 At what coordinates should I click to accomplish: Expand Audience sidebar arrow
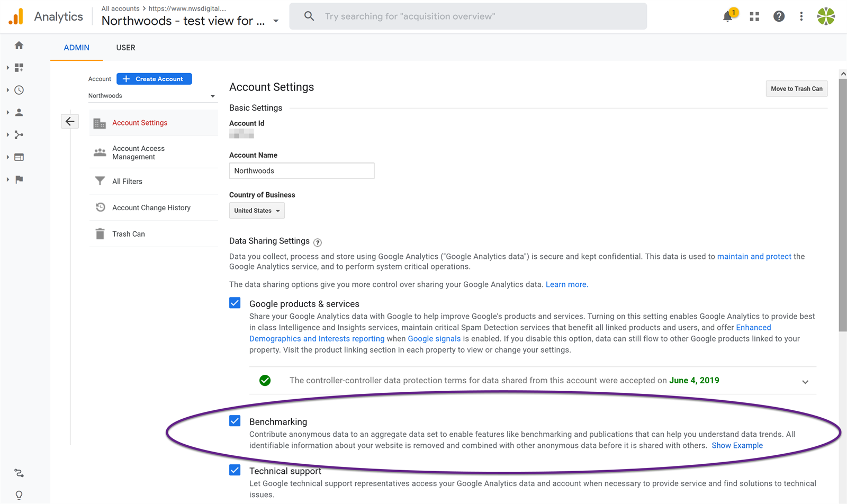click(7, 112)
